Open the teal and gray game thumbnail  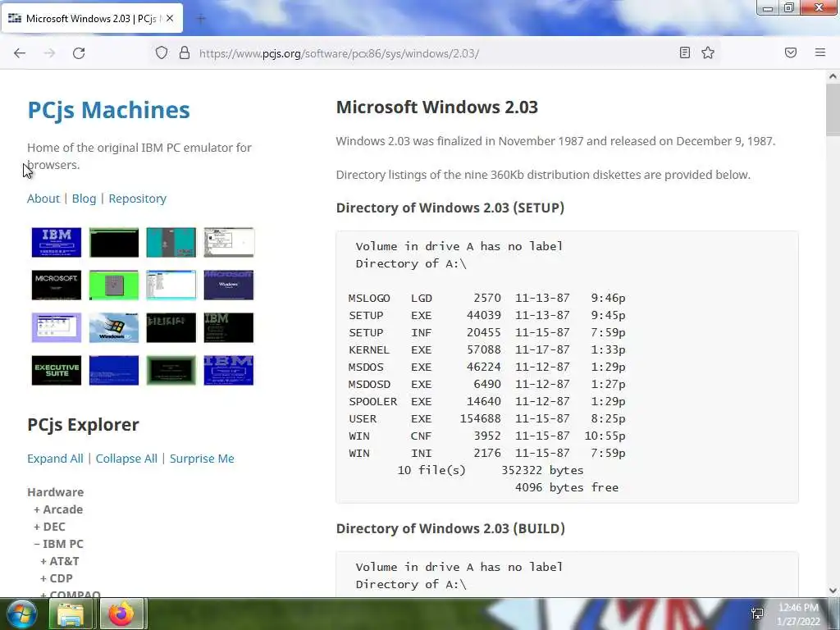(171, 242)
